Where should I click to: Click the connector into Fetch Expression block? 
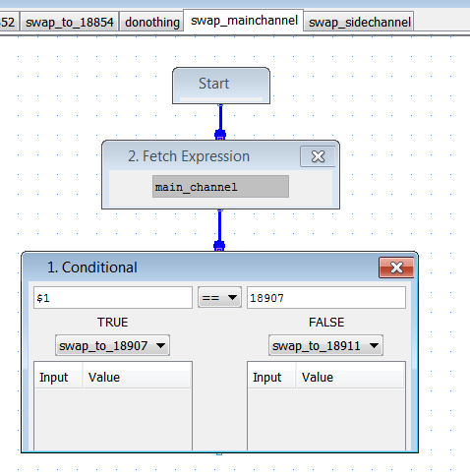(220, 135)
